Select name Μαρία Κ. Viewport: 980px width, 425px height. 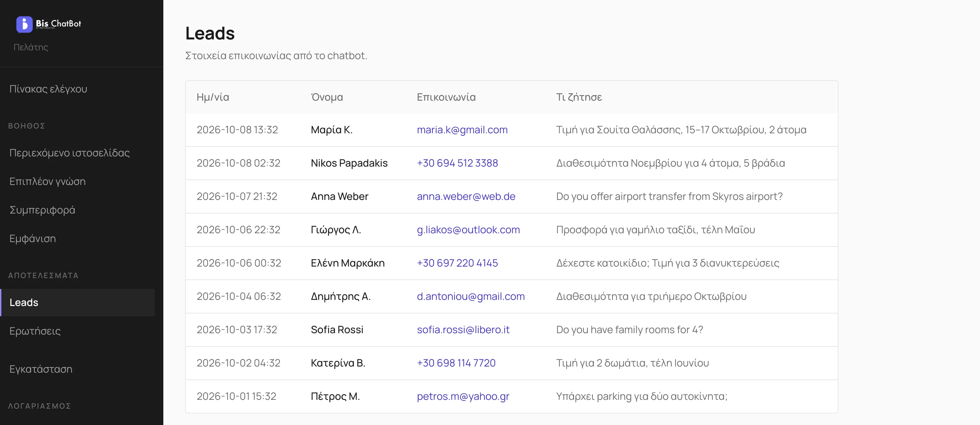click(332, 130)
